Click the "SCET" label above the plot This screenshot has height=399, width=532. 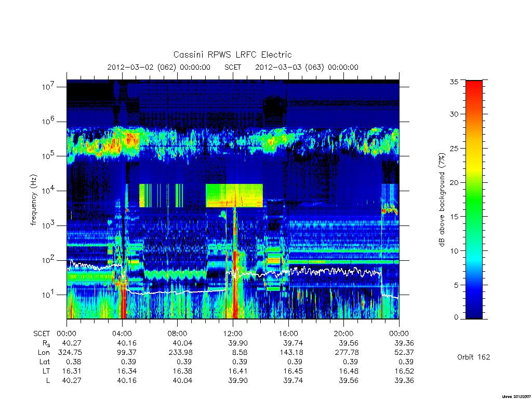pos(233,67)
